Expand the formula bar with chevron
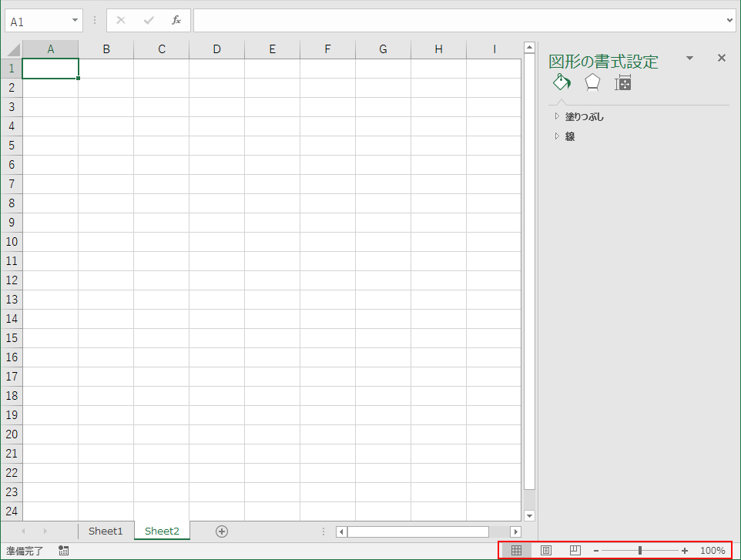Image resolution: width=741 pixels, height=560 pixels. click(x=729, y=20)
